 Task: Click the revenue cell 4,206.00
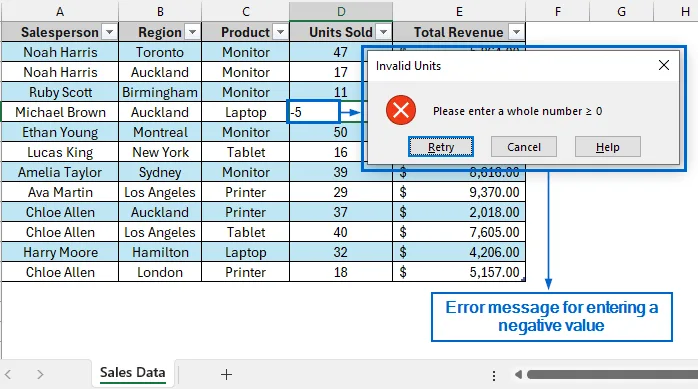pos(459,252)
